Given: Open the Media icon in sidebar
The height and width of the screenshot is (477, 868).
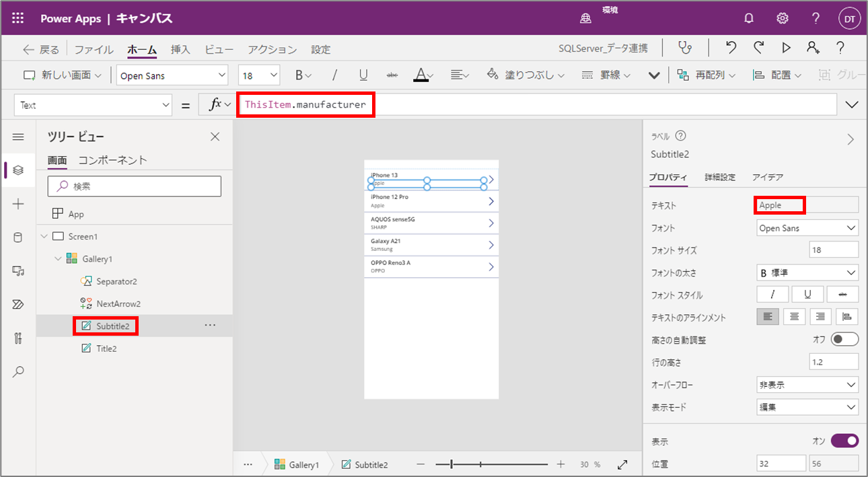Looking at the screenshot, I should [18, 270].
